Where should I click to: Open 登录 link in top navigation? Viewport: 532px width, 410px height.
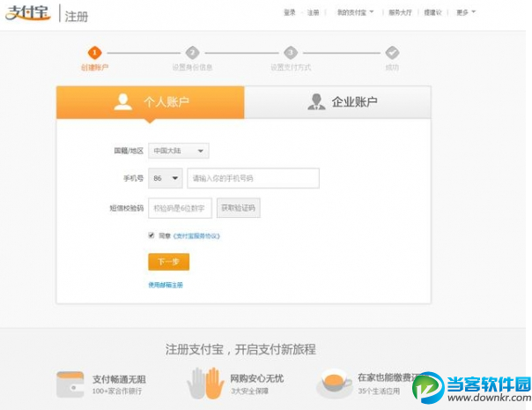pos(290,12)
